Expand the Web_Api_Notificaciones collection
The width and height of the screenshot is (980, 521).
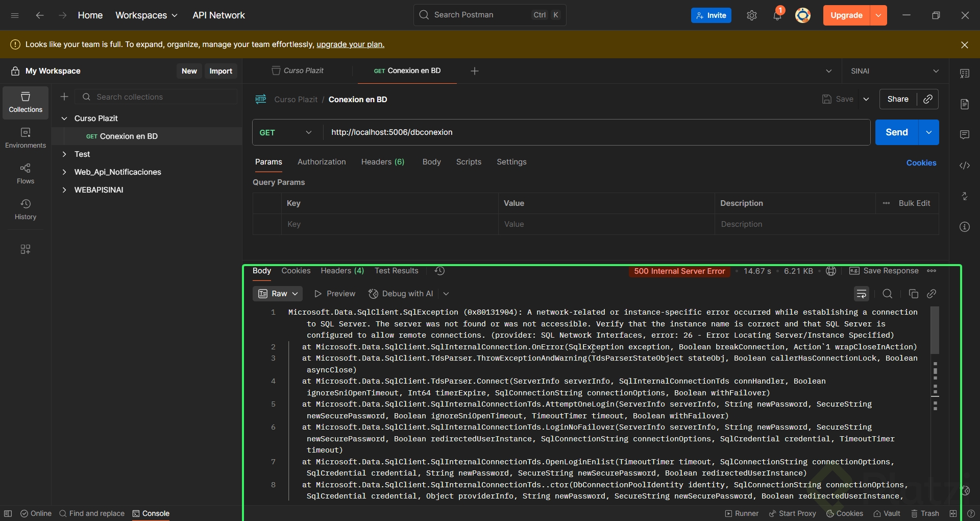point(64,172)
